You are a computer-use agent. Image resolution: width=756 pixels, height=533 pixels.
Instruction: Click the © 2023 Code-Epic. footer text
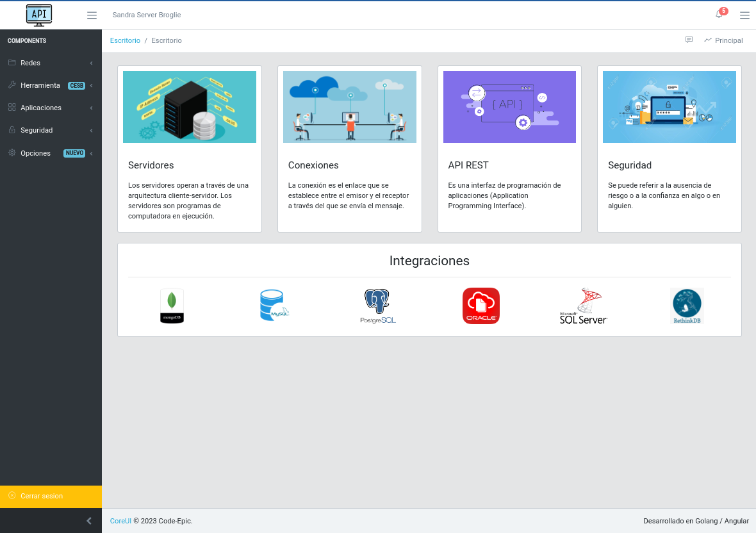coord(163,521)
